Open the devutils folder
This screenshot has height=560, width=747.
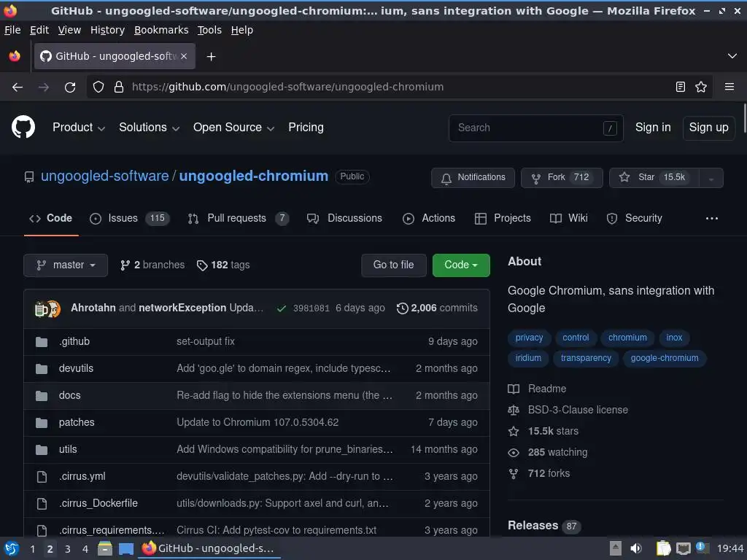76,368
